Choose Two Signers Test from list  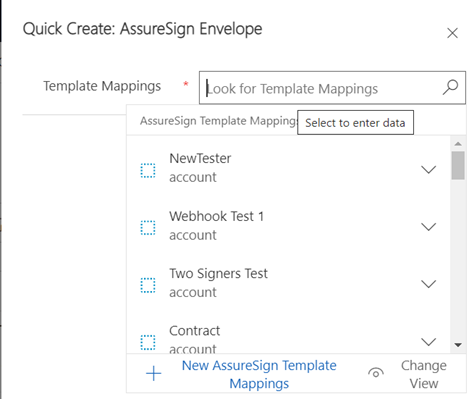tap(288, 283)
